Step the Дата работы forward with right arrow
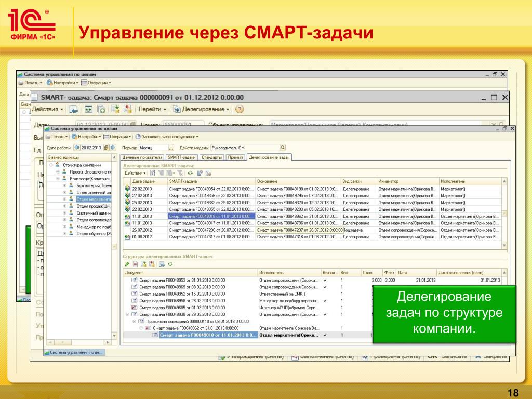The image size is (532, 399). 113,148
